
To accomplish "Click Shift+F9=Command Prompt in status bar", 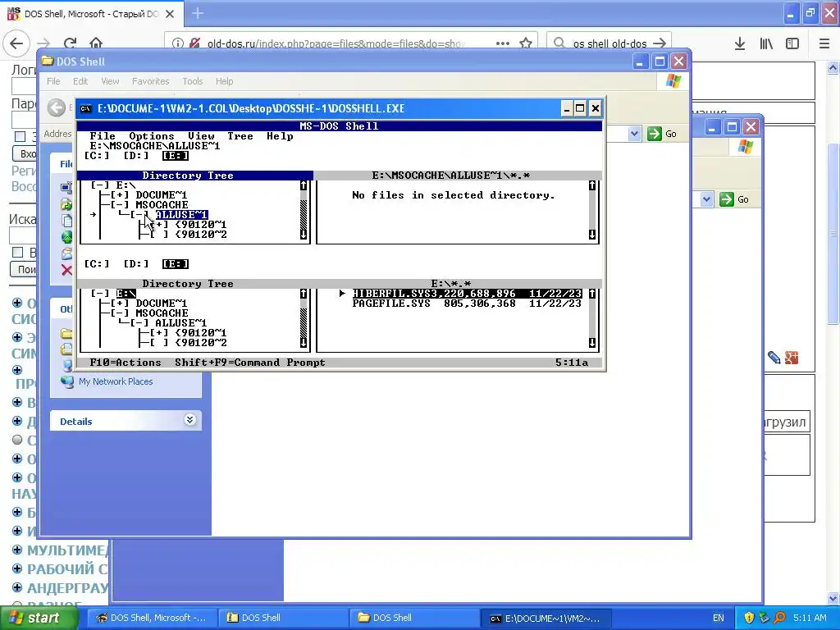I will 250,363.
